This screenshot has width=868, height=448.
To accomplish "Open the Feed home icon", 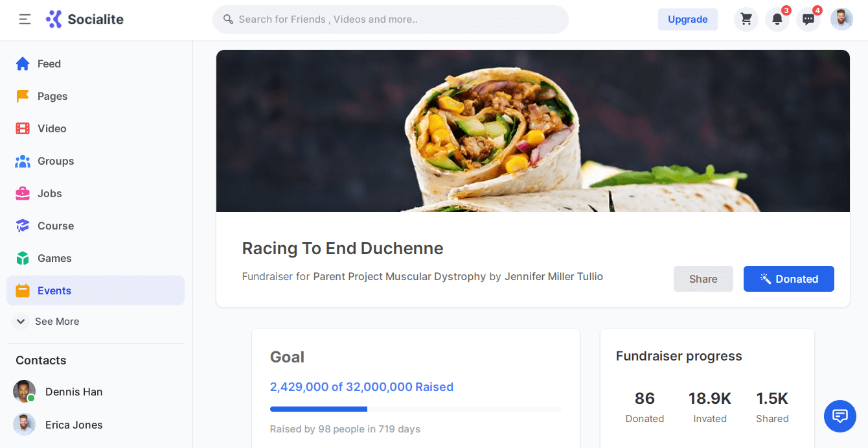I will [23, 64].
